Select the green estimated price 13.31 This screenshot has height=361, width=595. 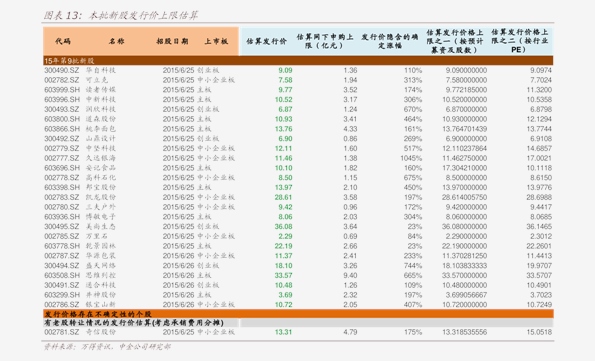click(x=283, y=332)
